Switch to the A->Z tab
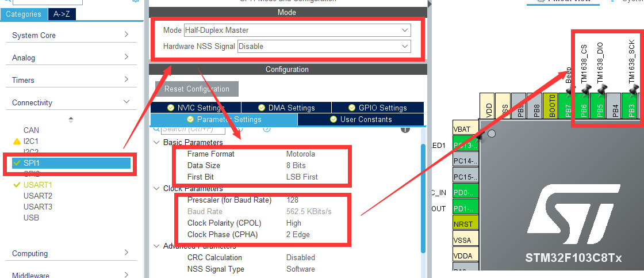 (x=62, y=14)
